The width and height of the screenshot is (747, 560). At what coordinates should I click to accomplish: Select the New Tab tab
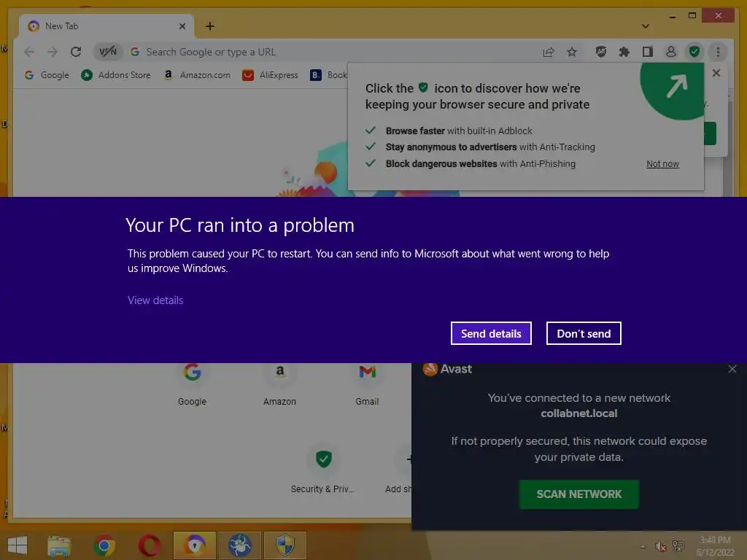pos(107,26)
